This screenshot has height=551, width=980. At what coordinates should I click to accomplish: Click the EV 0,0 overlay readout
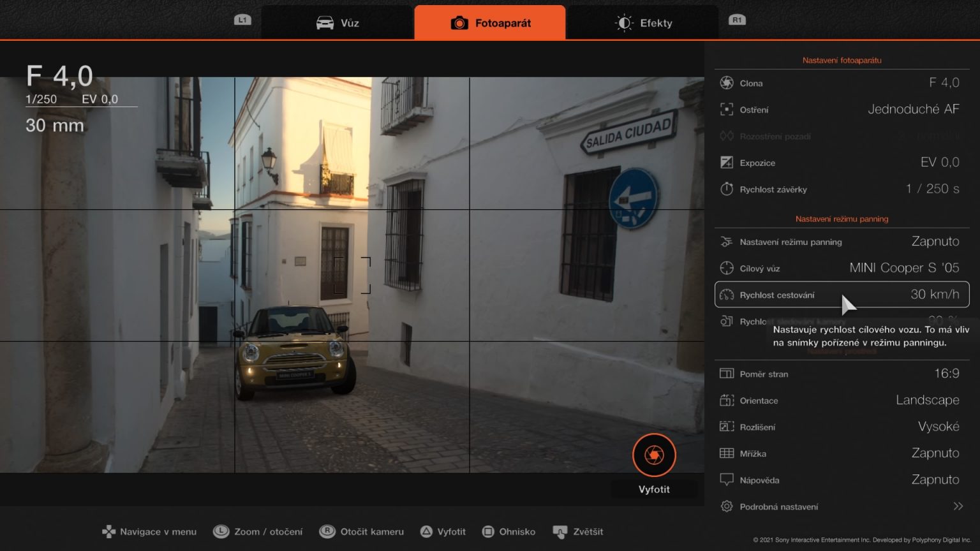coord(100,99)
